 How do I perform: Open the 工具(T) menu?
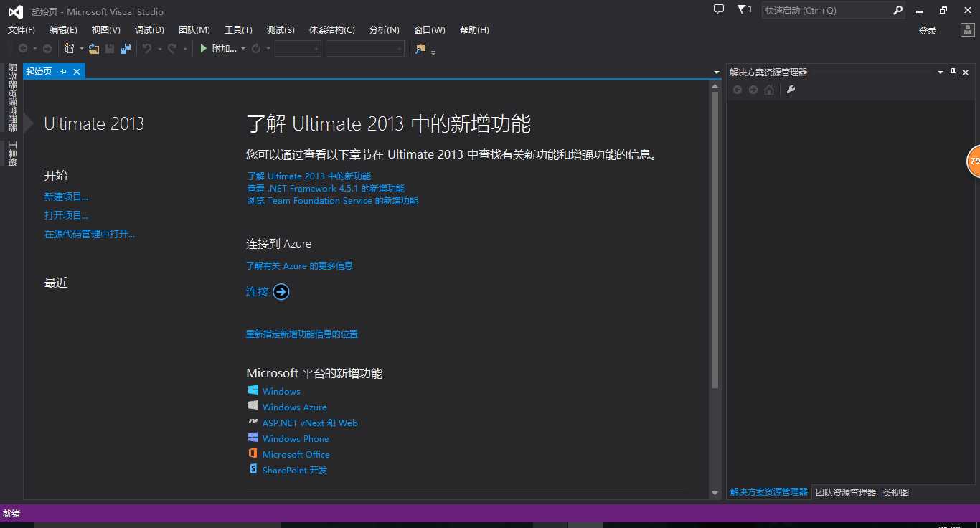point(238,29)
